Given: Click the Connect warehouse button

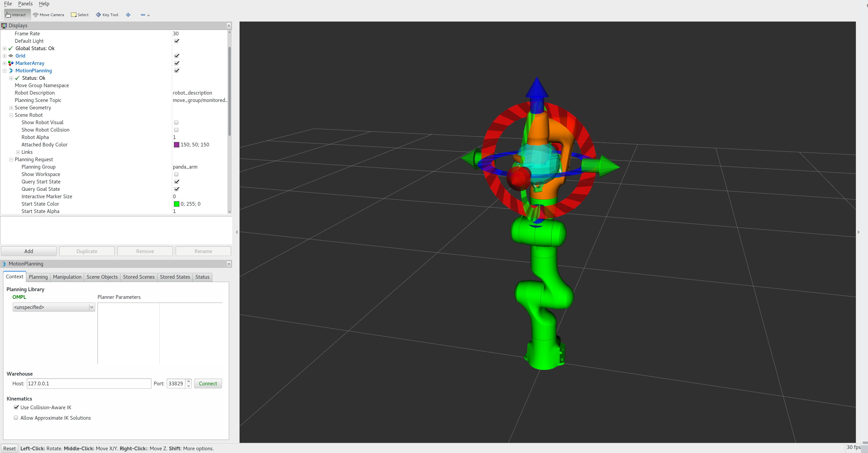Looking at the screenshot, I should (208, 384).
